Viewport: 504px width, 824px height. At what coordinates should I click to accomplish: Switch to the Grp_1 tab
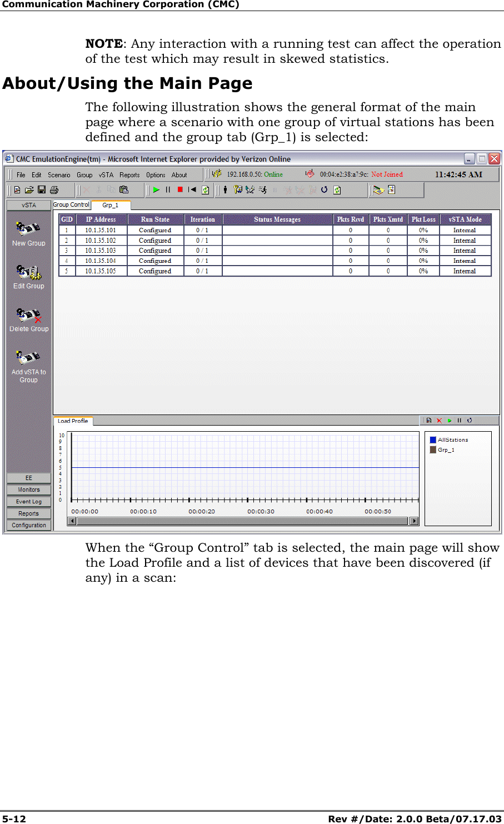point(111,205)
